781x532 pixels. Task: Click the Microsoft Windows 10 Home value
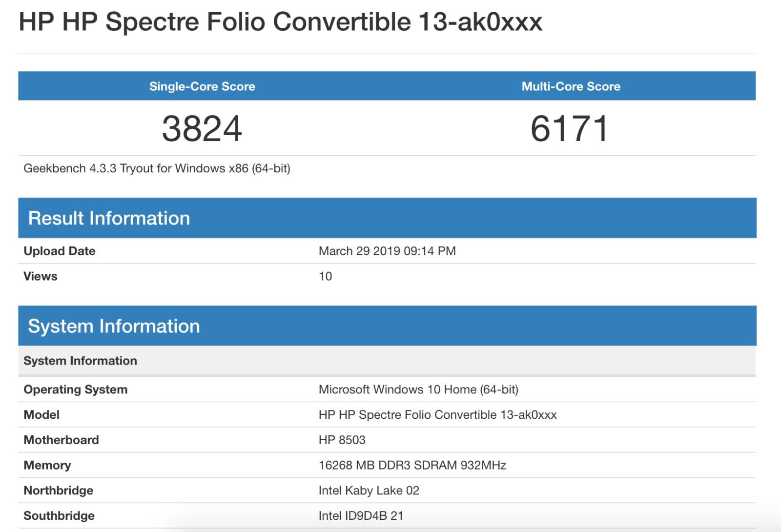click(418, 389)
